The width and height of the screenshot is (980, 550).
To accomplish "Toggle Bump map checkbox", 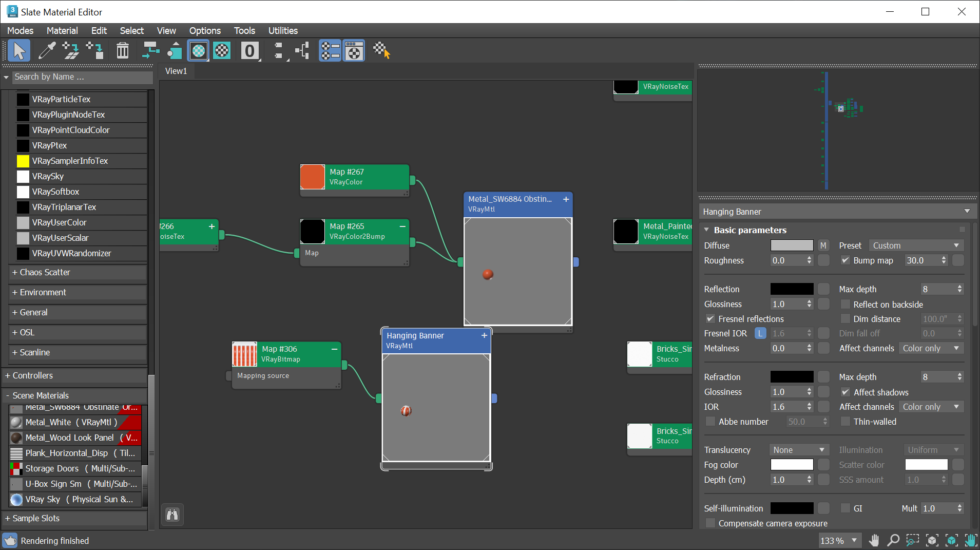I will (845, 260).
